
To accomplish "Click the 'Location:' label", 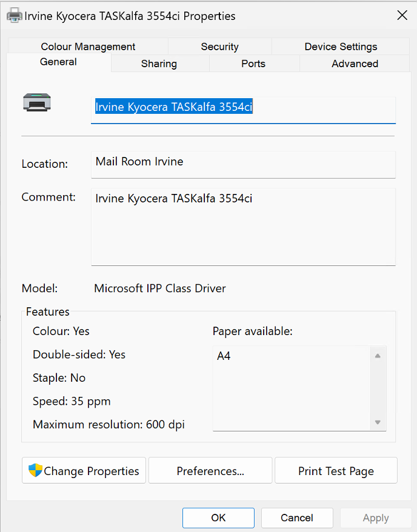I will pyautogui.click(x=45, y=164).
